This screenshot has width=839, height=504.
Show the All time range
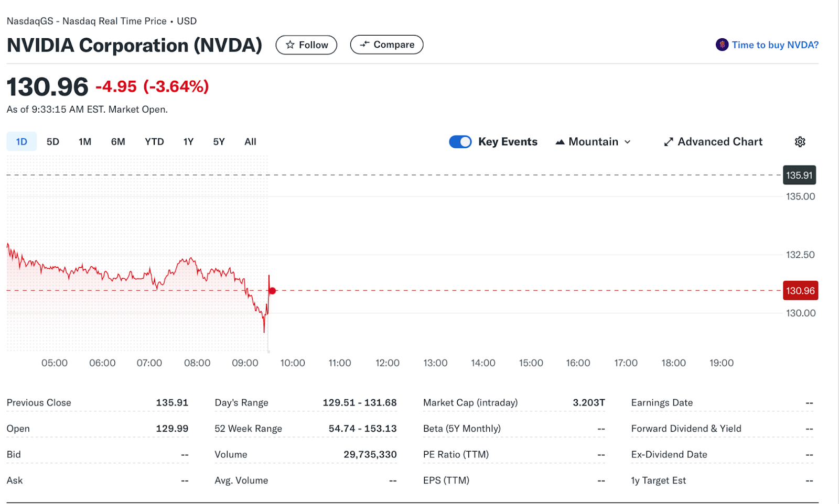(250, 141)
